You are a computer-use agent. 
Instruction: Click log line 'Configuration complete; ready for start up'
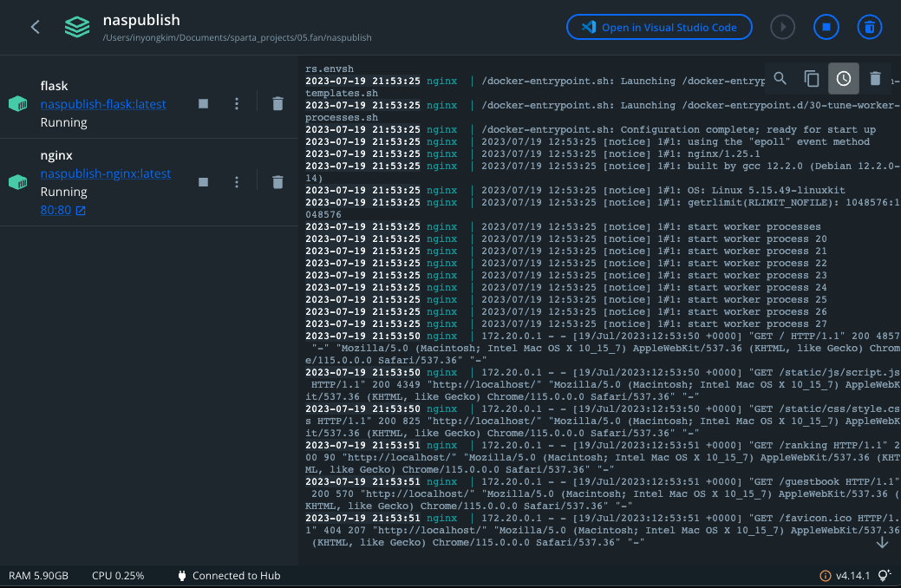[591, 130]
